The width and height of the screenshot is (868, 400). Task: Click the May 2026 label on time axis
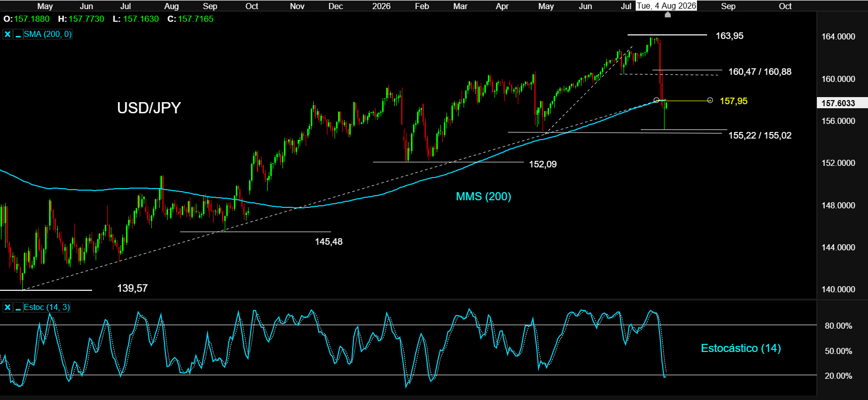(546, 6)
